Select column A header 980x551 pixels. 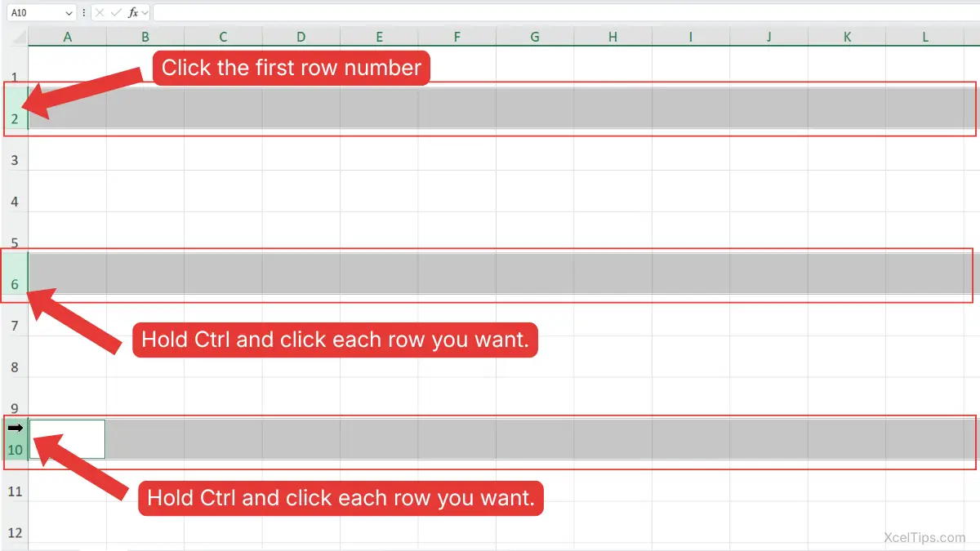(67, 37)
